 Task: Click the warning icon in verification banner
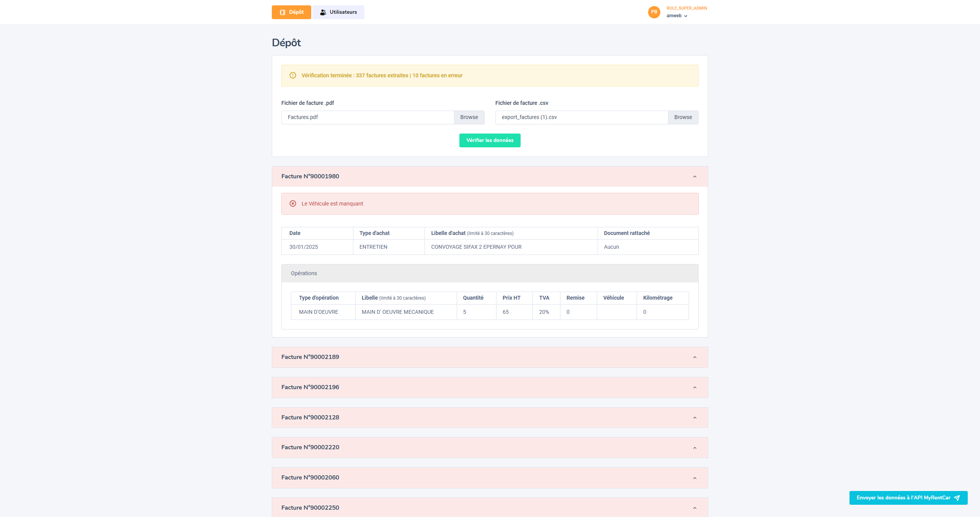pos(293,75)
